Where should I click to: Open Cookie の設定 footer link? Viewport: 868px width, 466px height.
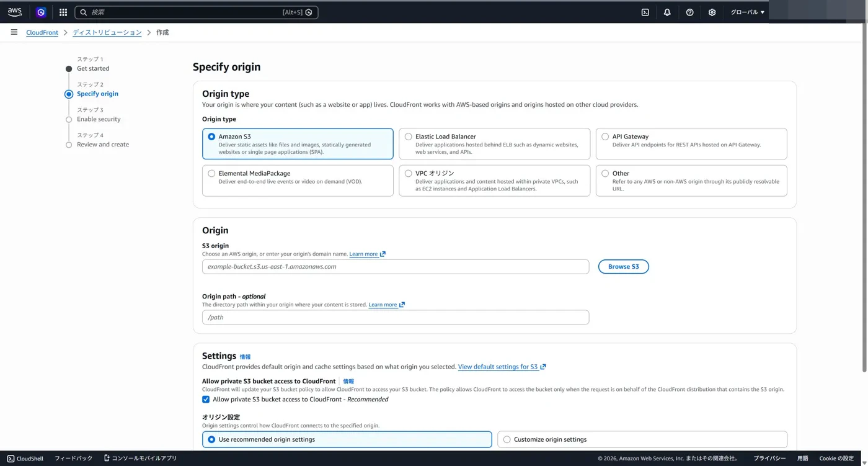tap(836, 459)
